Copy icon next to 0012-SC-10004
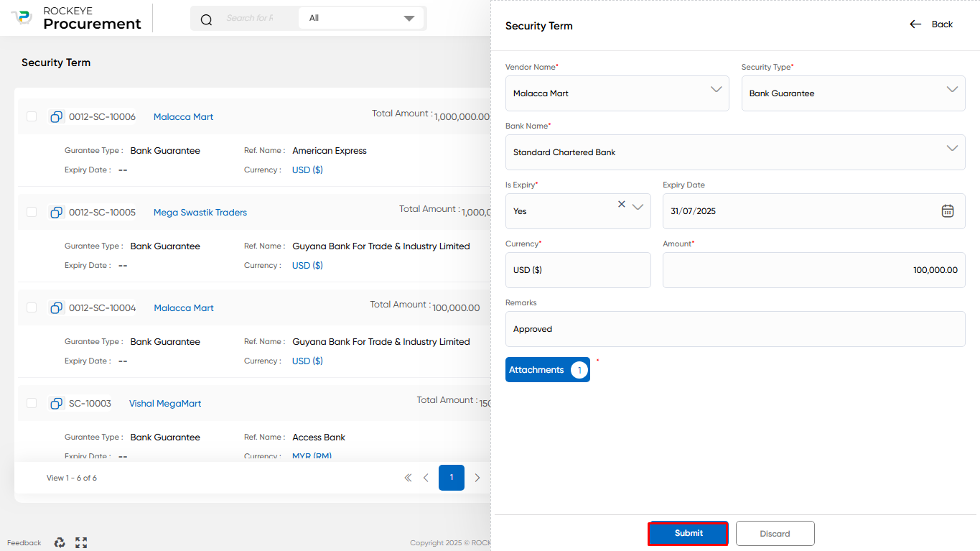This screenshot has height=551, width=980. pos(57,307)
